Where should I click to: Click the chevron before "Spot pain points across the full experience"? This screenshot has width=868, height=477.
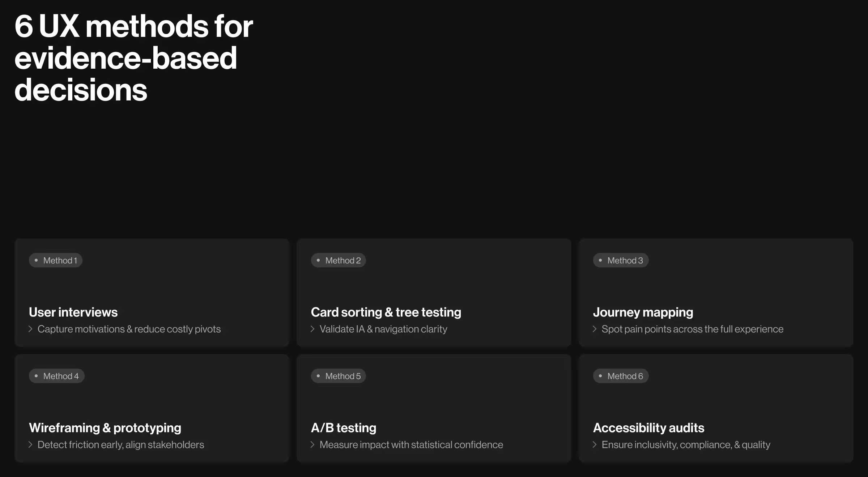click(595, 329)
